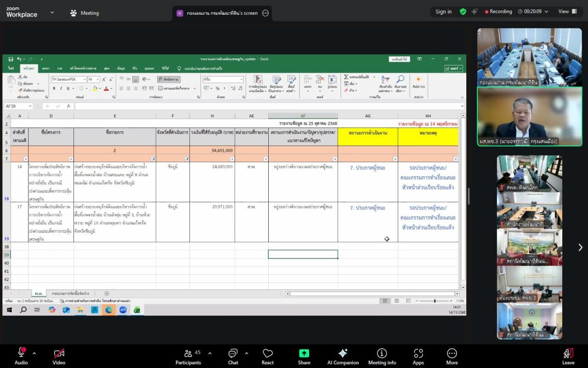Image resolution: width=588 pixels, height=368 pixels.
Task: Open the Meeting tab in Zoom Workplace
Action: click(x=85, y=13)
